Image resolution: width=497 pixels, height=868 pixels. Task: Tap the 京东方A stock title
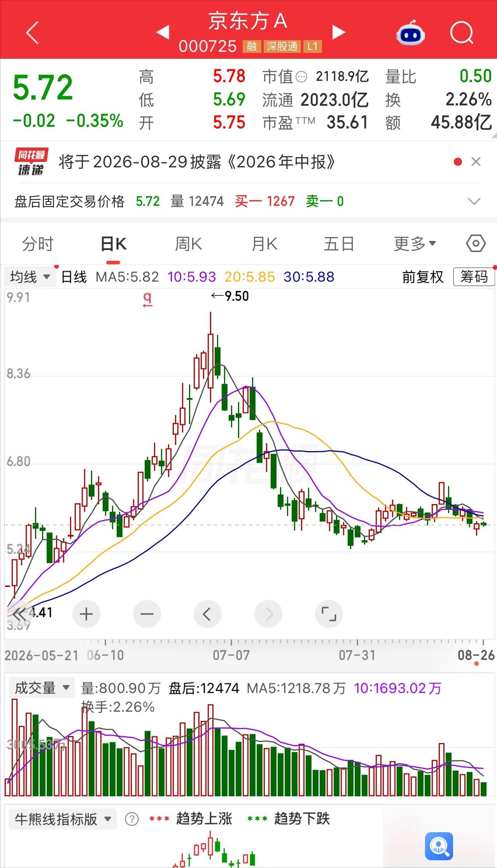click(248, 21)
